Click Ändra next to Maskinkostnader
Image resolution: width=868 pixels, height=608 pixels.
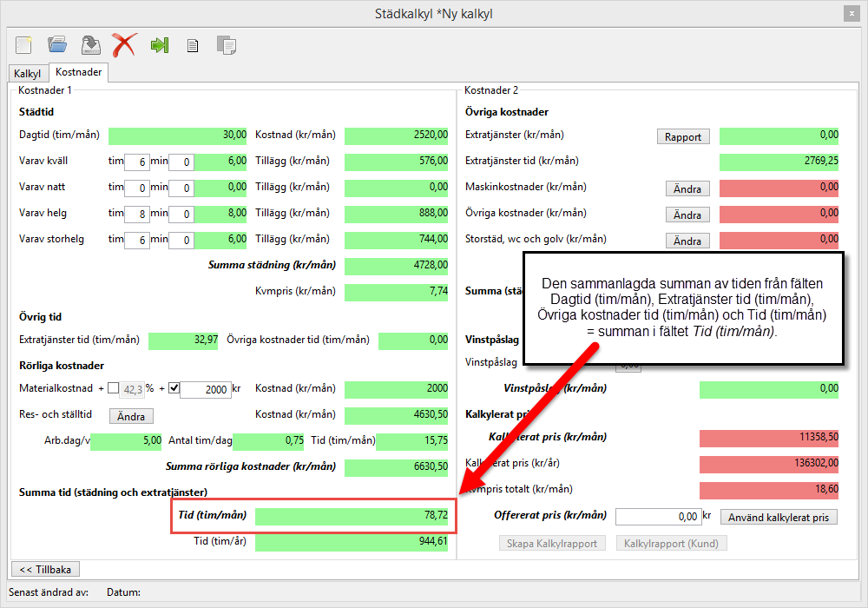(x=687, y=188)
